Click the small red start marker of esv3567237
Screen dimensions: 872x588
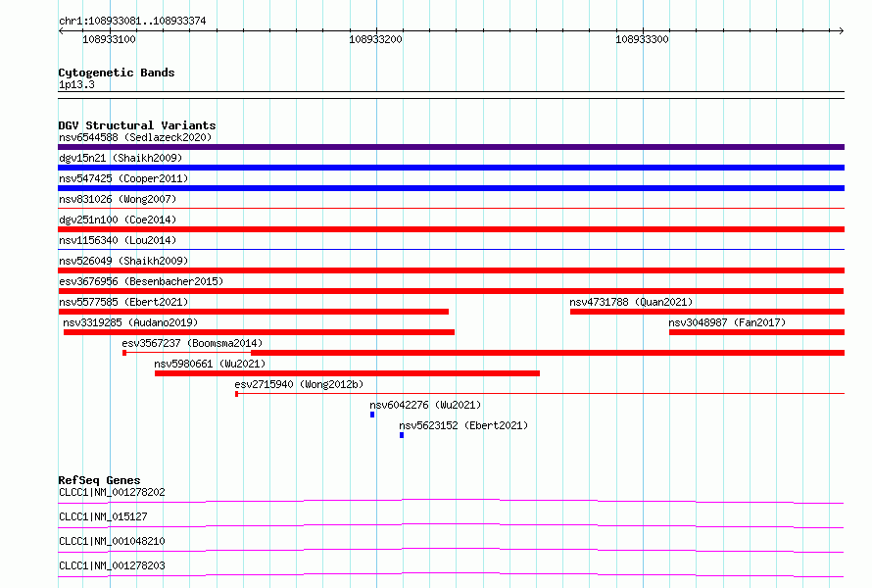coord(124,353)
